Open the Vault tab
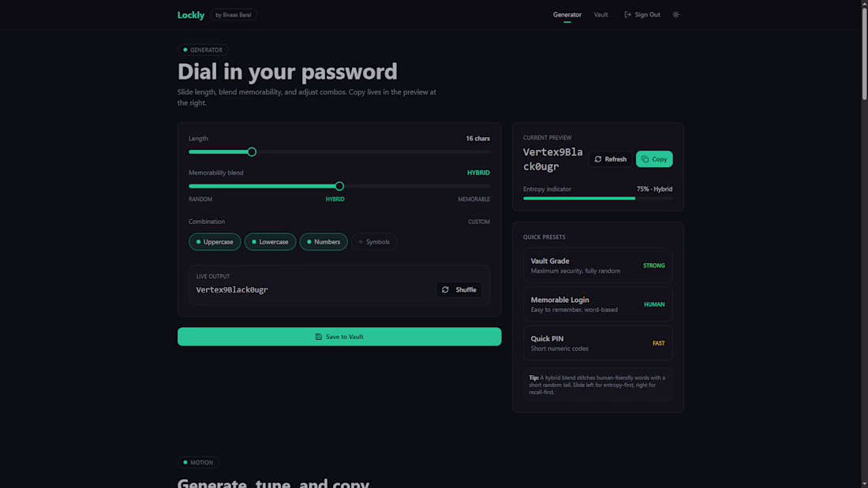Viewport: 868px width, 488px height. 600,14
